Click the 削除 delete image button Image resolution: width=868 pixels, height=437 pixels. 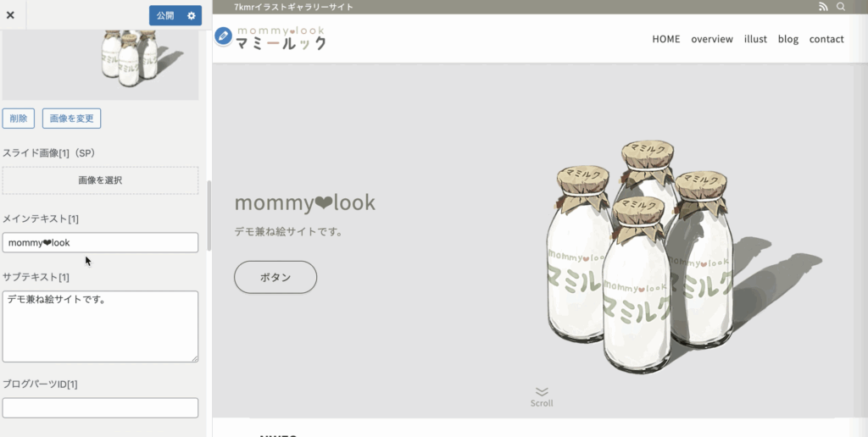point(19,119)
